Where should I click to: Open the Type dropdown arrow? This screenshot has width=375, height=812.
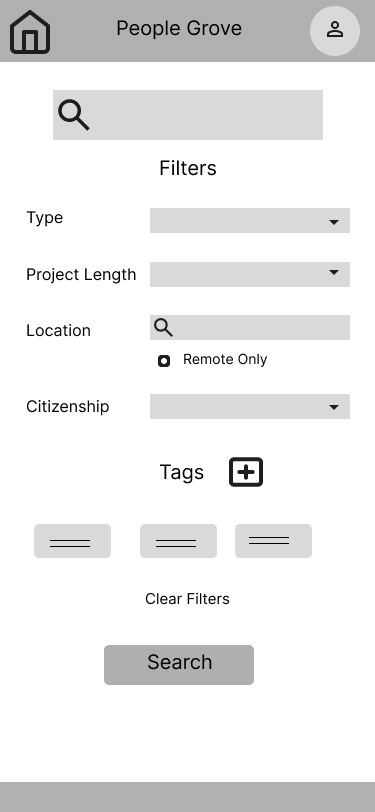point(334,222)
